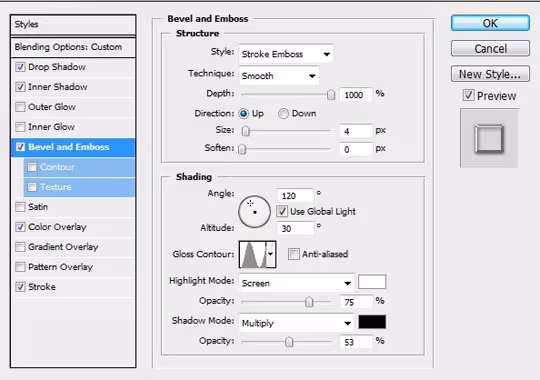540x380 pixels.
Task: Enable the Gradient Overlay checkbox
Action: [20, 247]
